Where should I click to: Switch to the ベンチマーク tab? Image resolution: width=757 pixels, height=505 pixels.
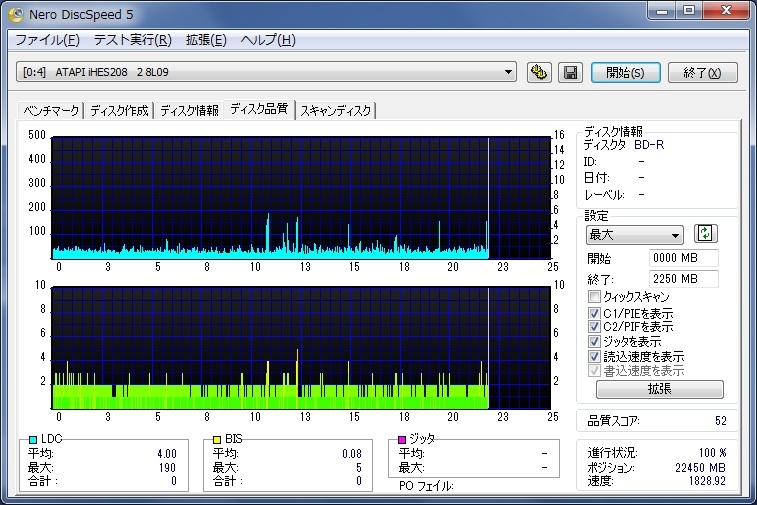coord(51,110)
